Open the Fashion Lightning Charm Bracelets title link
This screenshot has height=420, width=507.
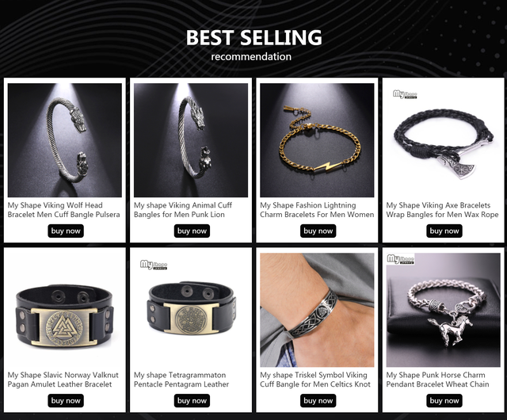pyautogui.click(x=317, y=210)
